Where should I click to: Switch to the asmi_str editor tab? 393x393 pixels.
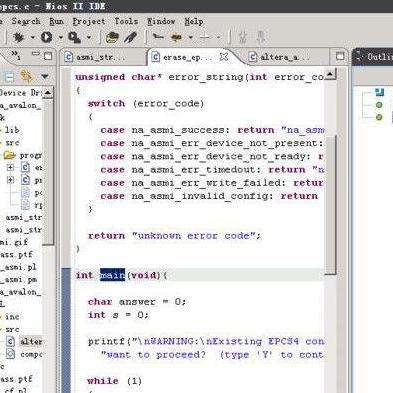pyautogui.click(x=96, y=57)
